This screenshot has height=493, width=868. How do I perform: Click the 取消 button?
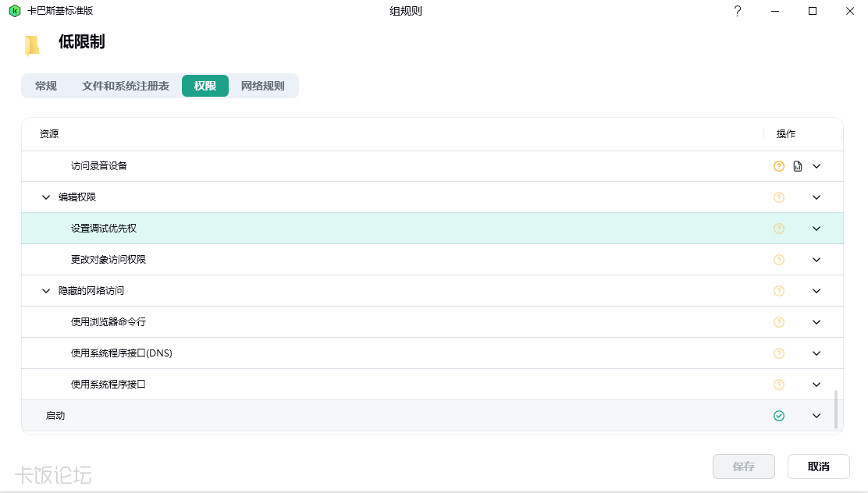pyautogui.click(x=819, y=466)
